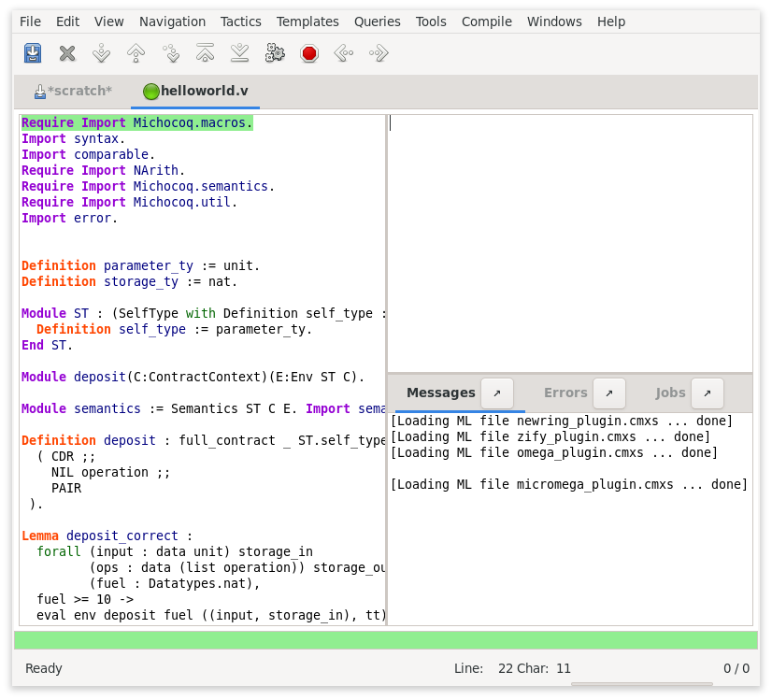
Task: Detach the Errors panel with its arrow button
Action: [609, 393]
